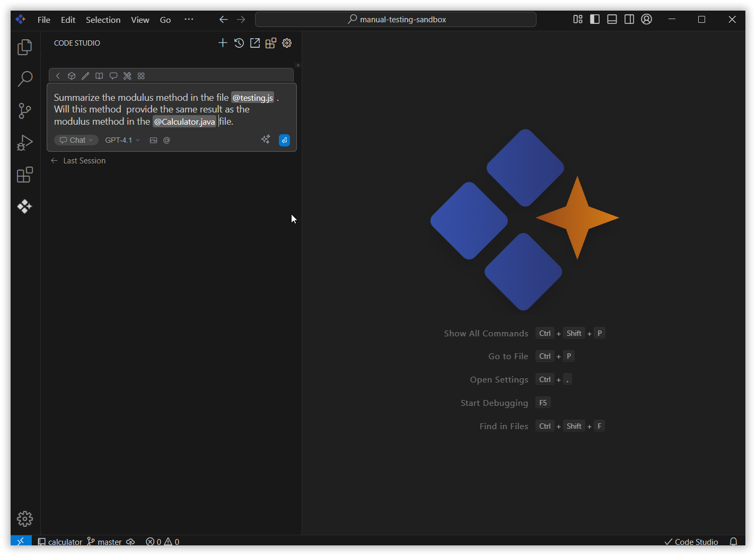Open the Extensions view

[25, 175]
